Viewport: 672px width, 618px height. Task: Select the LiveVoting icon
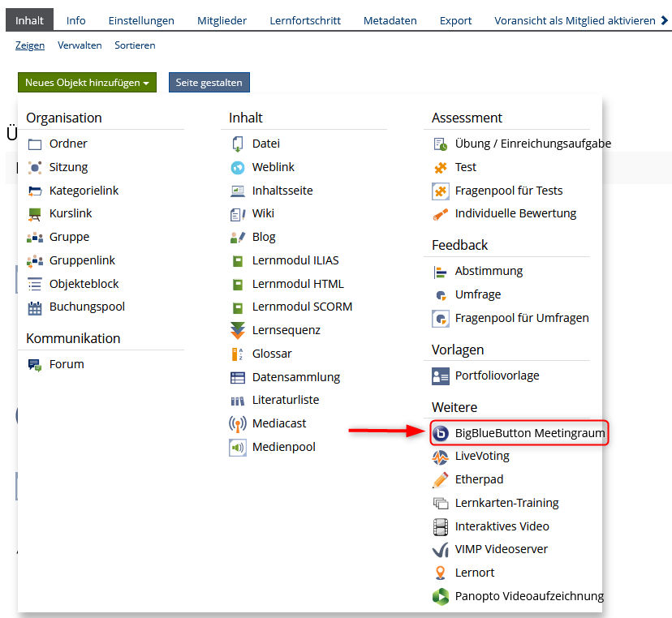tap(441, 457)
